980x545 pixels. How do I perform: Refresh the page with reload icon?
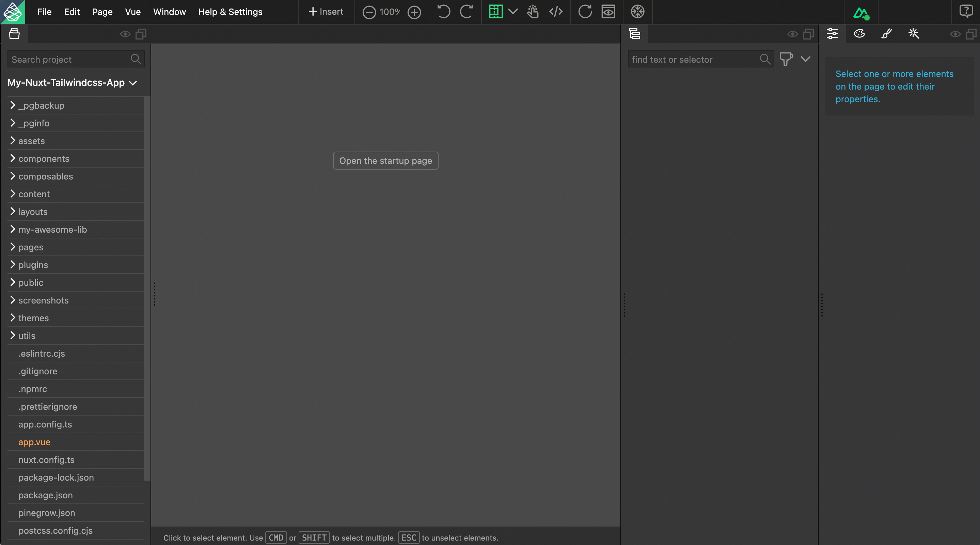click(x=585, y=12)
